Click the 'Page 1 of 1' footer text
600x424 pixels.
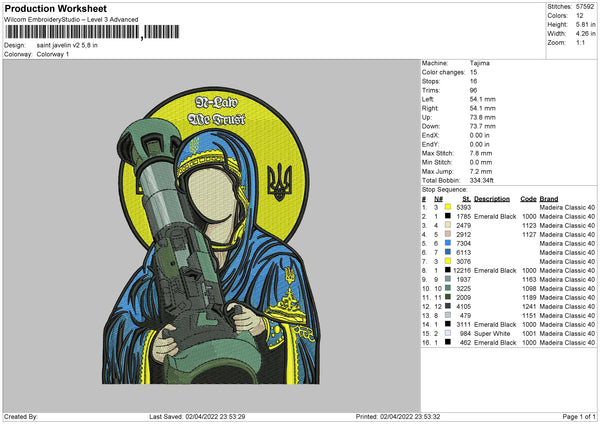tap(579, 416)
